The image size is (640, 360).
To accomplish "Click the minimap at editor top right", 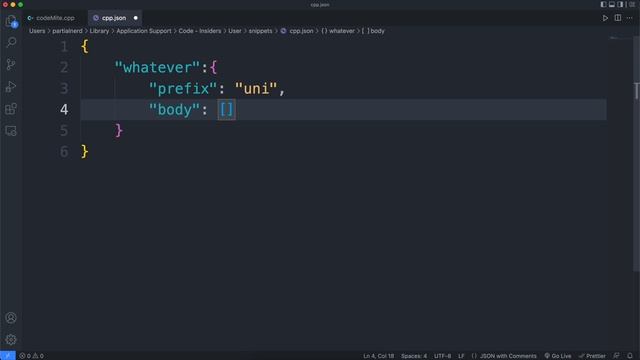I will click(x=620, y=38).
